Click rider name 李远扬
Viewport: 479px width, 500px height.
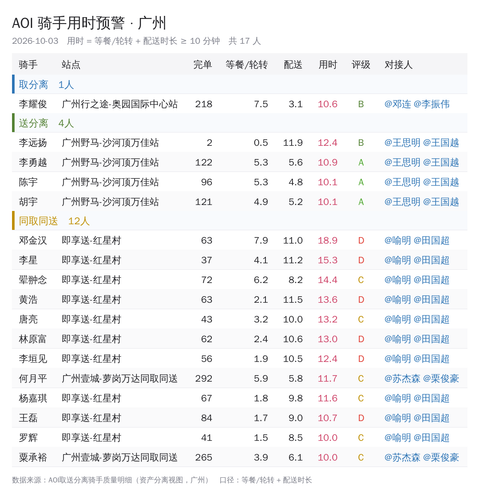point(33,143)
